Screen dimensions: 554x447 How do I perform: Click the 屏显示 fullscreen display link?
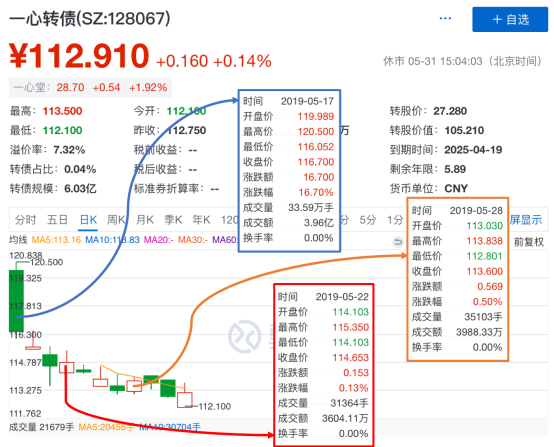click(x=526, y=220)
